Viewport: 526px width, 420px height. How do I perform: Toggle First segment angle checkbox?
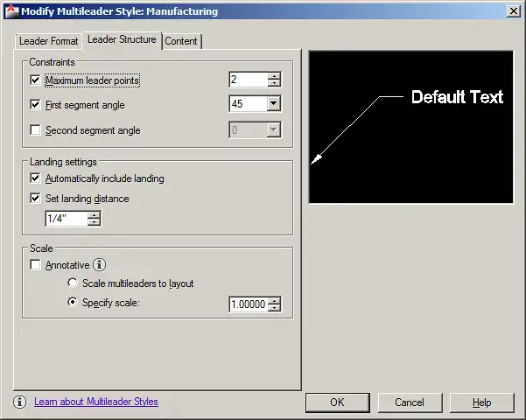(x=35, y=105)
